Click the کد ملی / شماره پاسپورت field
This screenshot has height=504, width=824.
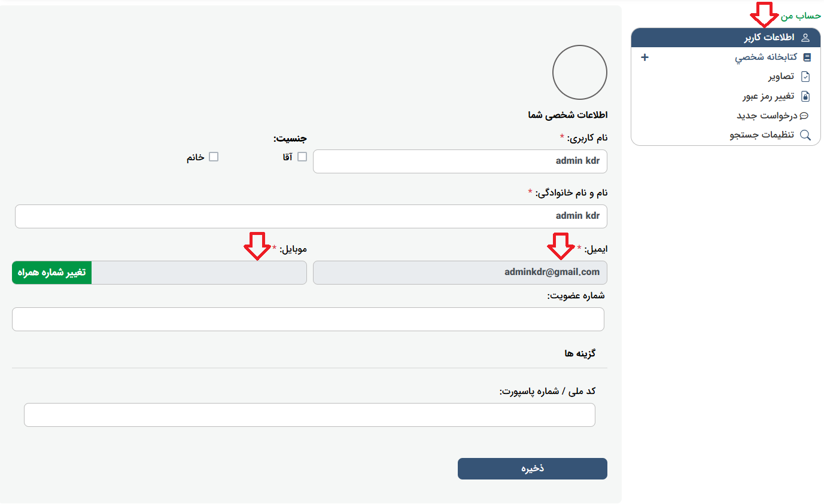[x=309, y=415]
